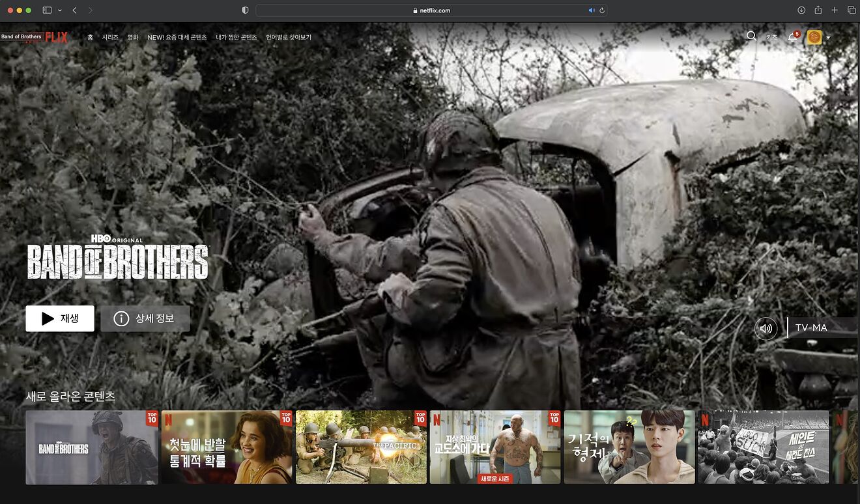The width and height of the screenshot is (860, 504).
Task: Mute the preview with the speaker button
Action: (766, 328)
